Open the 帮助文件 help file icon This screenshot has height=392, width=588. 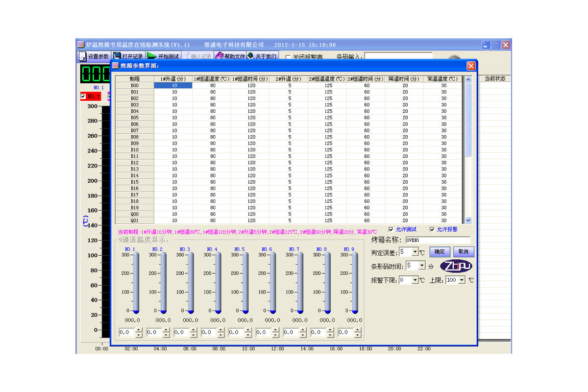[x=220, y=56]
